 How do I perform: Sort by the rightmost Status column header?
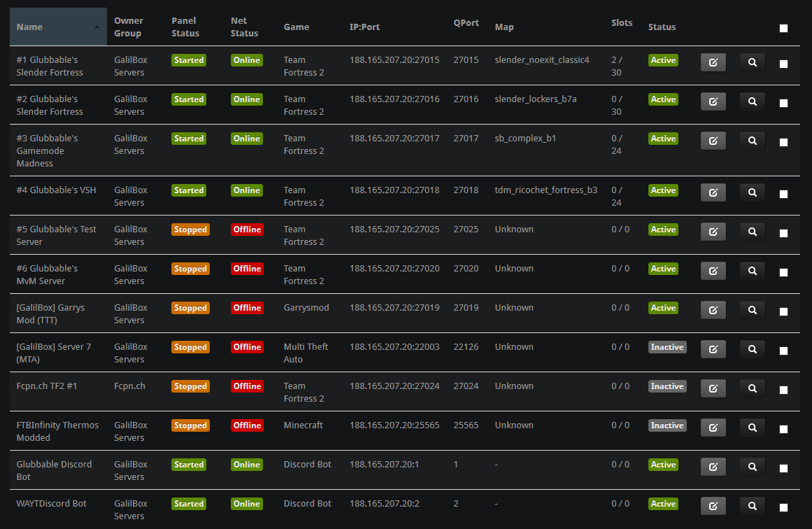tap(662, 27)
